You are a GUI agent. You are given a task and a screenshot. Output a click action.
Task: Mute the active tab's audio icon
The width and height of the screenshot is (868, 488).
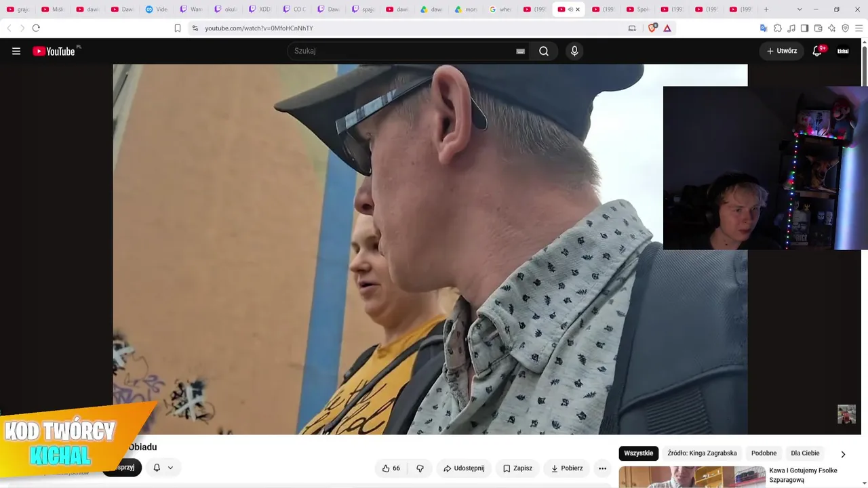(570, 9)
